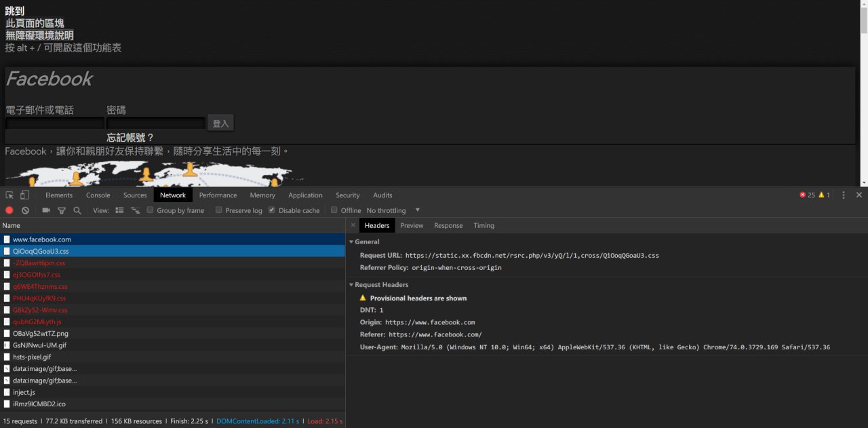Click file icon of hsts-pixel.gif row
The image size is (868, 428).
pos(7,357)
